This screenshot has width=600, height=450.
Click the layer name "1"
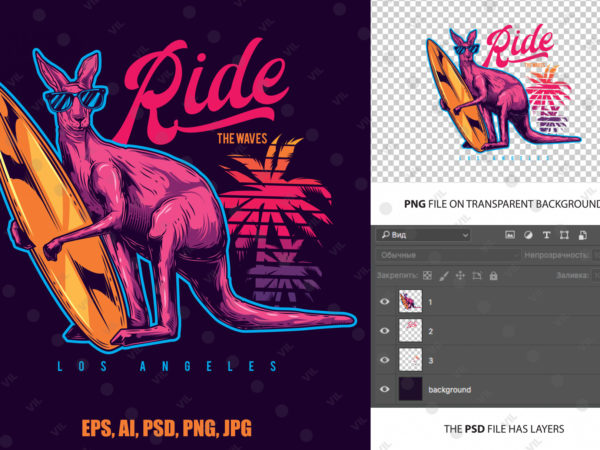pos(430,302)
